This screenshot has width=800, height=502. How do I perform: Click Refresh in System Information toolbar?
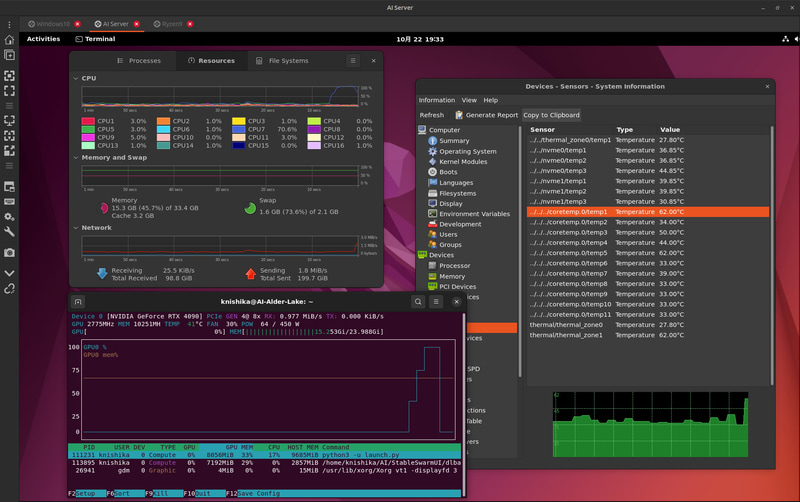432,115
